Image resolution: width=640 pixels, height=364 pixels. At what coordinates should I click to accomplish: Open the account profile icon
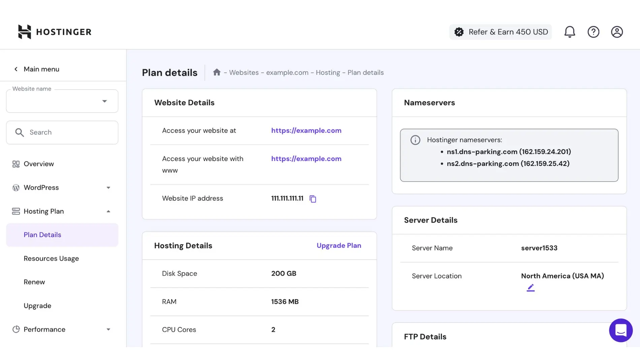(x=617, y=32)
